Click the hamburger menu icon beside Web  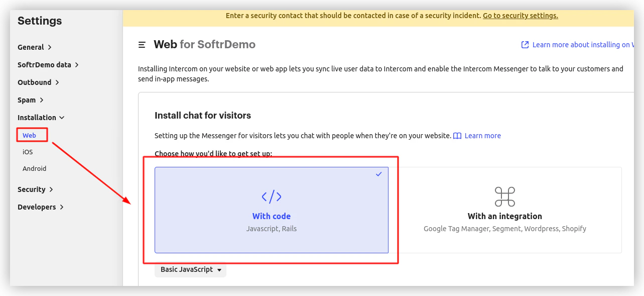[x=142, y=45]
